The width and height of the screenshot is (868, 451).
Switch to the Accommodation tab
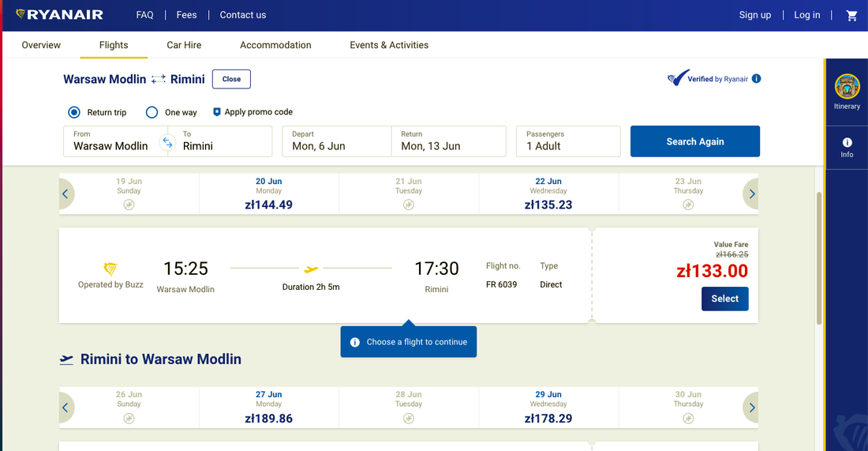[x=275, y=45]
